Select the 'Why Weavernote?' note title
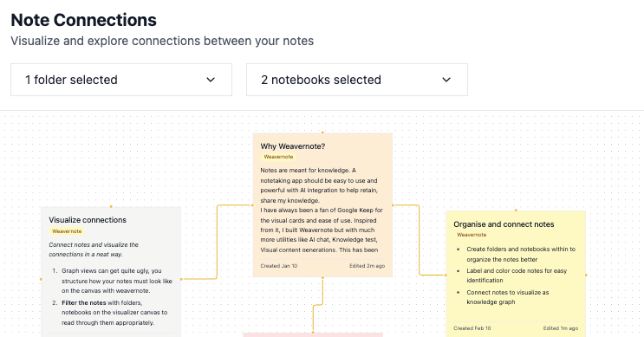 coord(293,146)
